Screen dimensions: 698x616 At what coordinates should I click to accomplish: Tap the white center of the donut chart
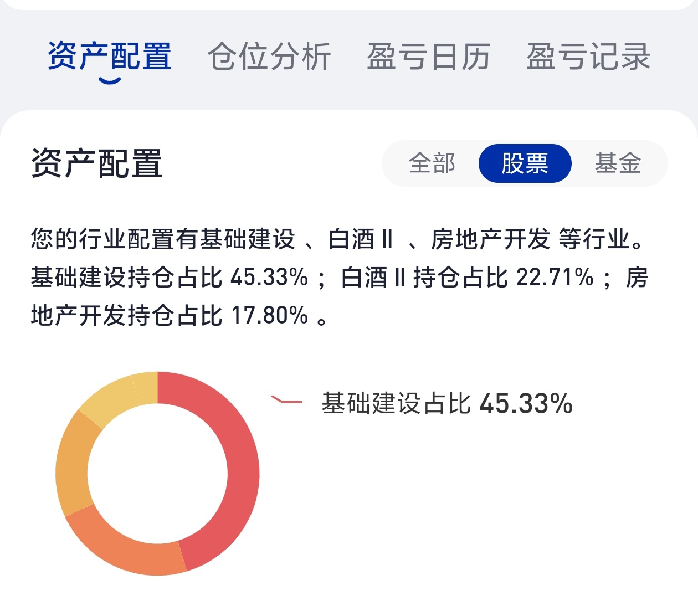(x=157, y=474)
